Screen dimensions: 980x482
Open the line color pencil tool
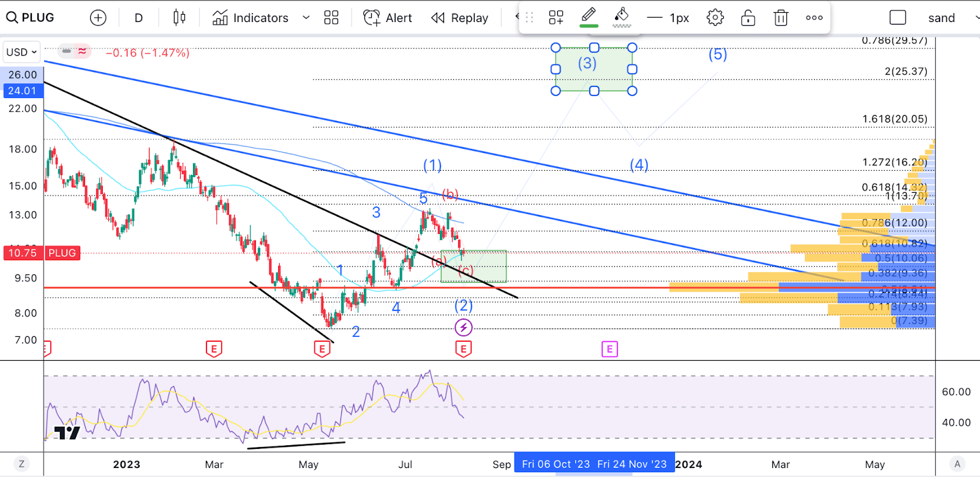[x=589, y=17]
